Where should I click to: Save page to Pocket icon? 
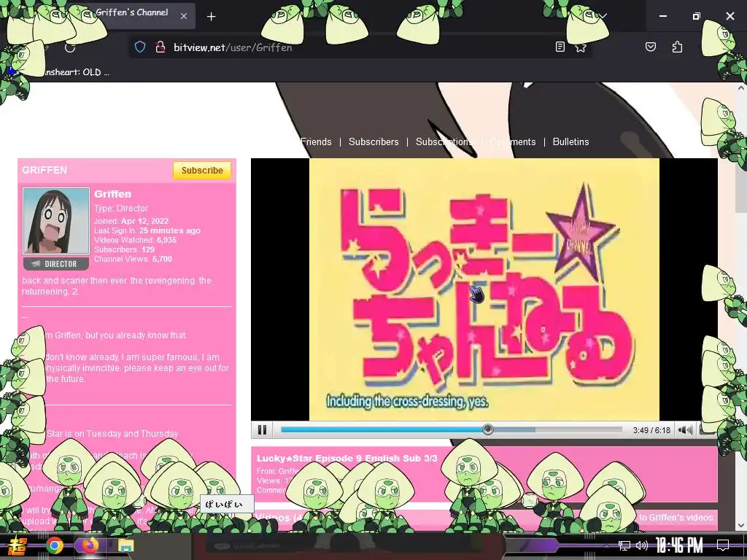click(x=650, y=47)
